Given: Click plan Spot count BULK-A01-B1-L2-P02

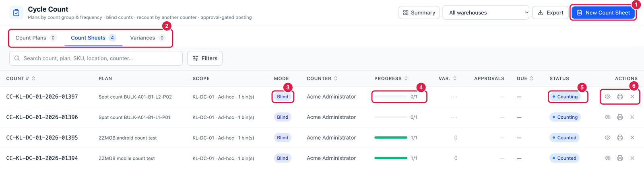Looking at the screenshot, I should [x=135, y=97].
